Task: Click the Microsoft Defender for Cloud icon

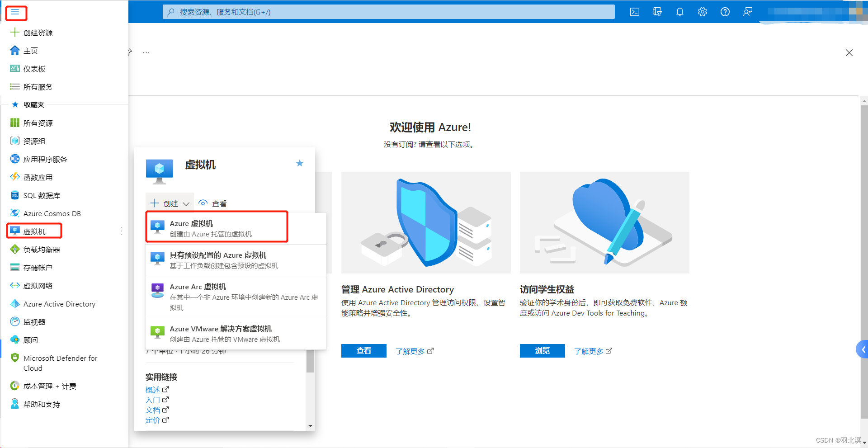Action: click(x=15, y=358)
